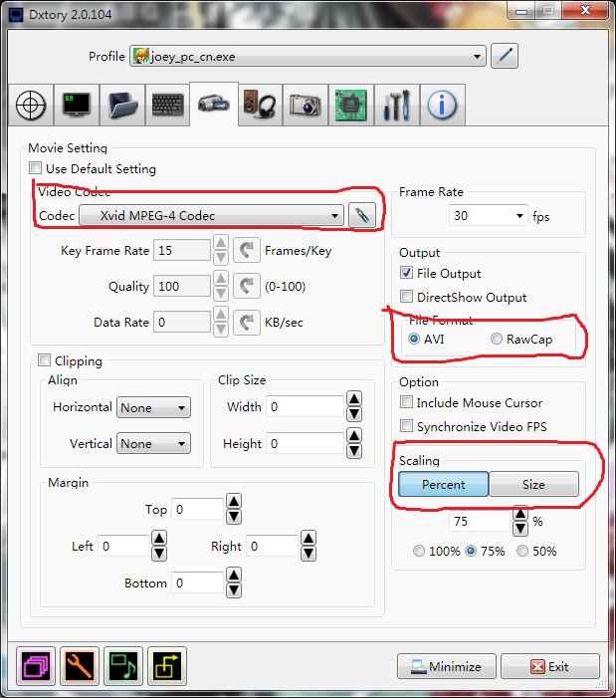
Task: Click the Bottom margin input field
Action: (x=198, y=582)
